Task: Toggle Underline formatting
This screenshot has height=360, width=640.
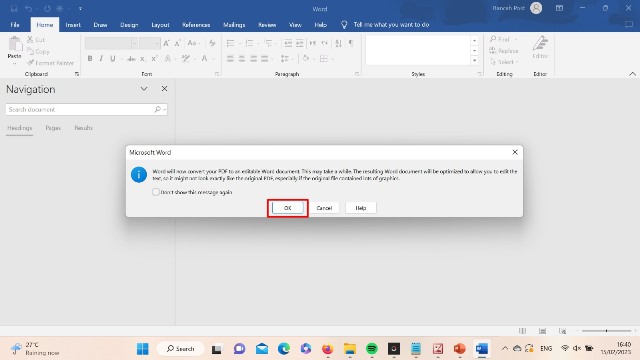Action: coord(113,59)
